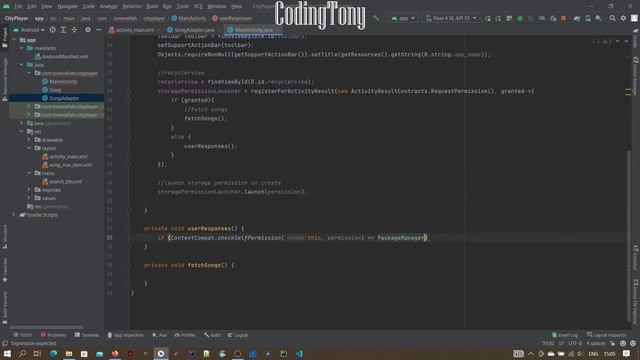This screenshot has width=640, height=360.
Task: Click the Windows Start button
Action: click(7, 353)
